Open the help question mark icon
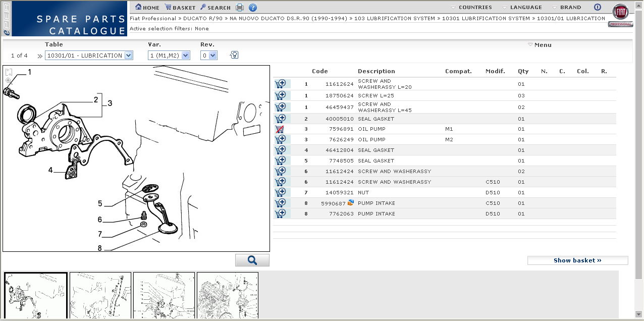Image resolution: width=644 pixels, height=321 pixels. pyautogui.click(x=253, y=8)
